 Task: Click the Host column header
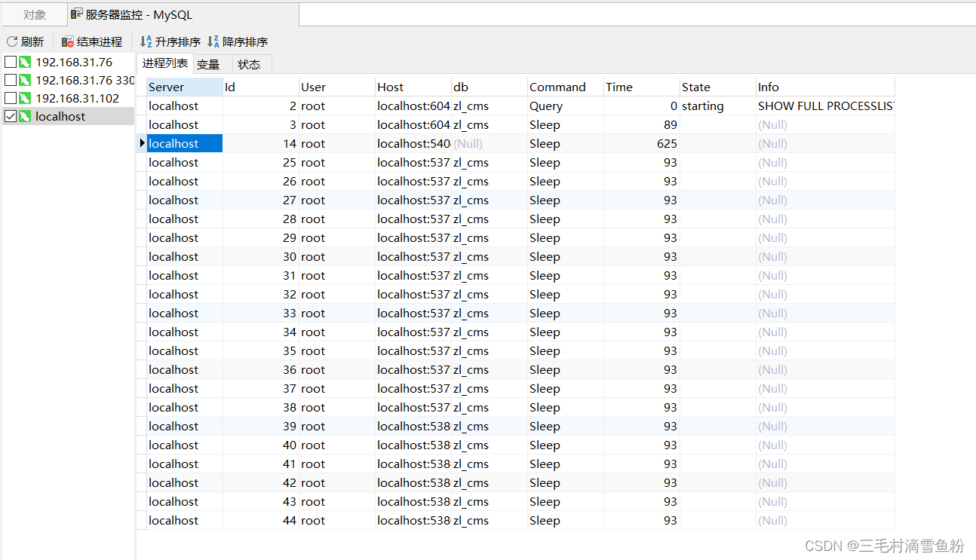(x=413, y=87)
